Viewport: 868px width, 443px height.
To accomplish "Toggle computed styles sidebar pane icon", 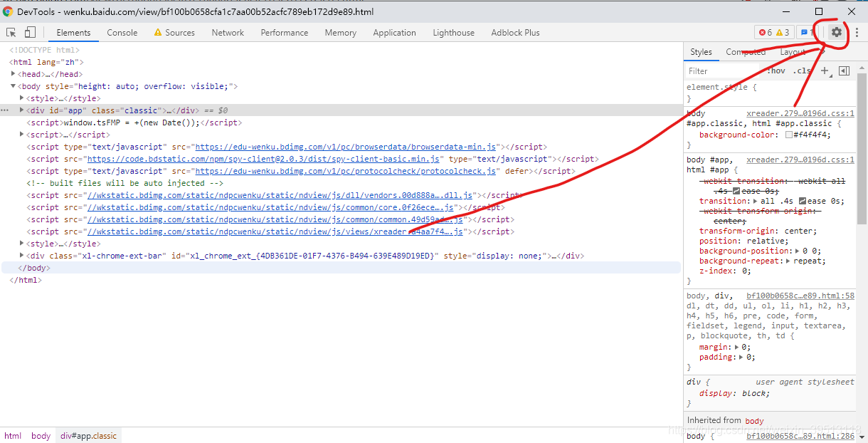I will click(844, 71).
